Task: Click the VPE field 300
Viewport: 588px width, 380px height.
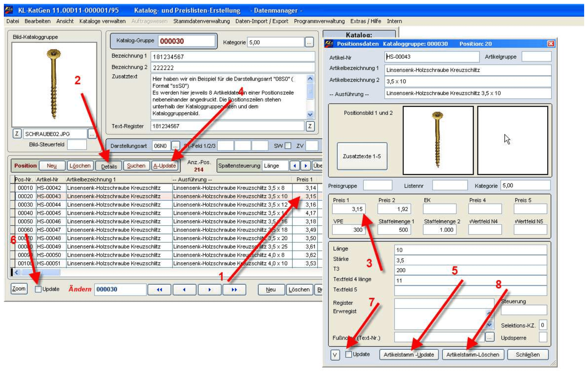Action: [349, 230]
